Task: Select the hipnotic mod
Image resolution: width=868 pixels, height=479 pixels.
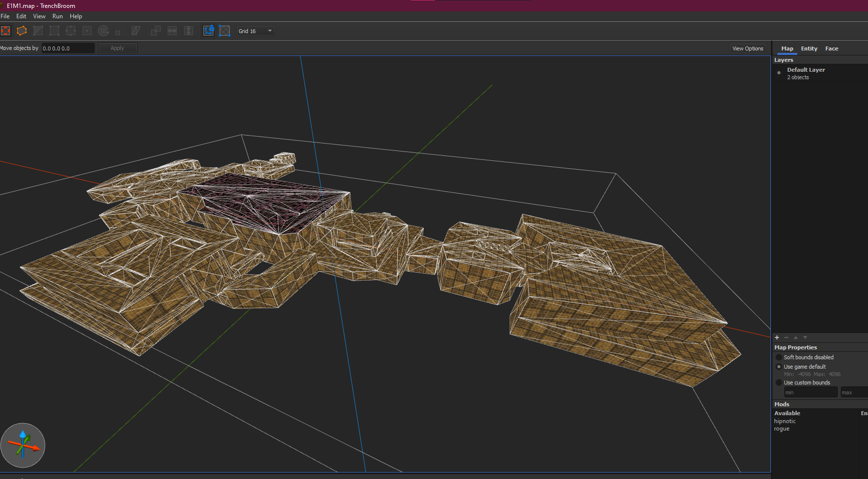Action: (x=785, y=421)
